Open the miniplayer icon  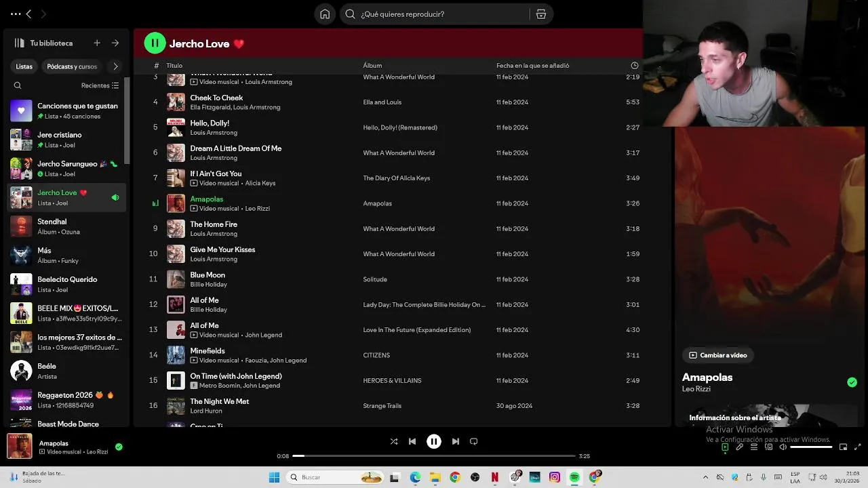(844, 447)
